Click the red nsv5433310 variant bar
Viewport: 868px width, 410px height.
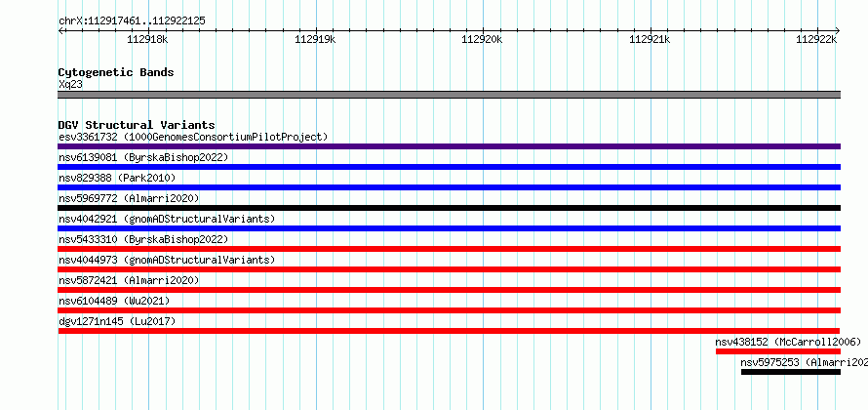[x=449, y=249]
